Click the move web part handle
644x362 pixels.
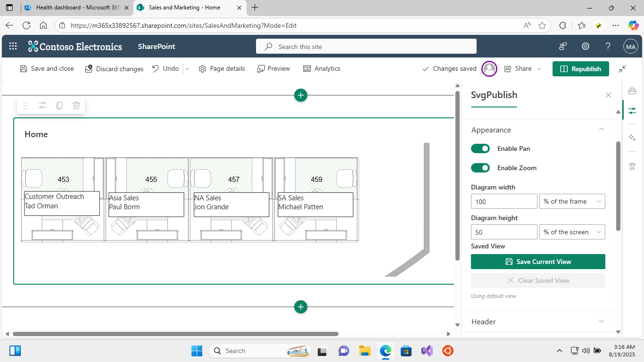coord(25,106)
